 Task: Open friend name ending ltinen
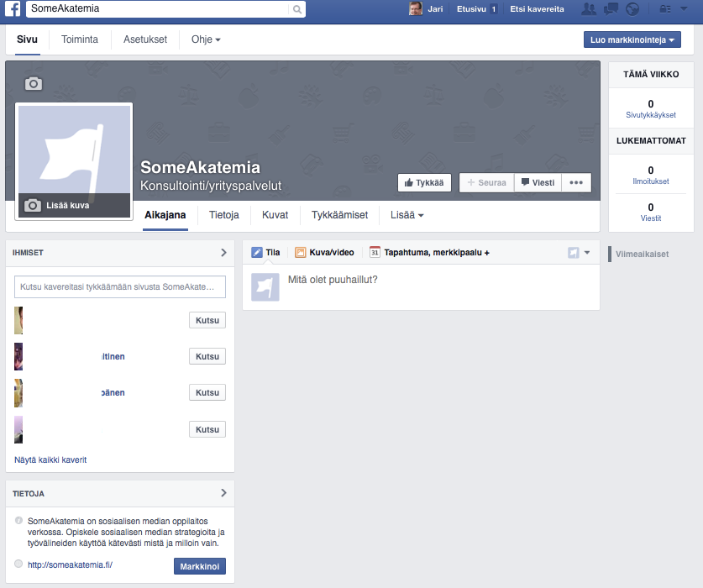(x=113, y=356)
